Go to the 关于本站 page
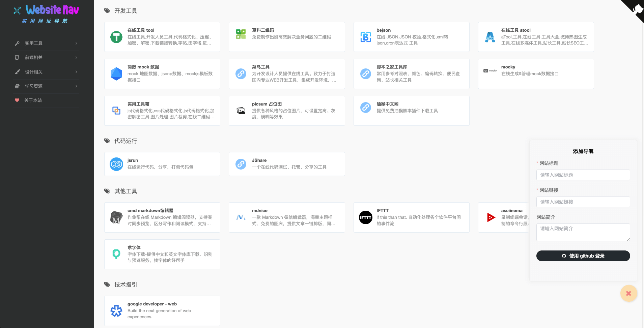 pyautogui.click(x=47, y=100)
